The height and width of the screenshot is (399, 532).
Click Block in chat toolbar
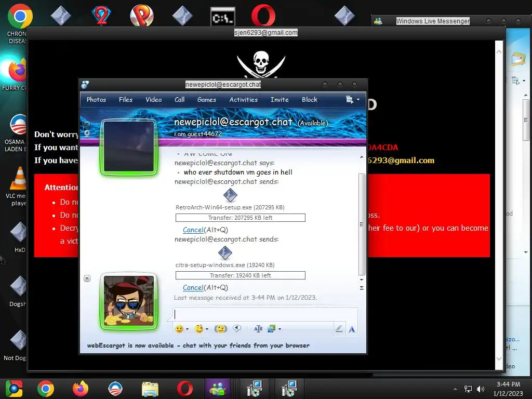click(x=310, y=99)
